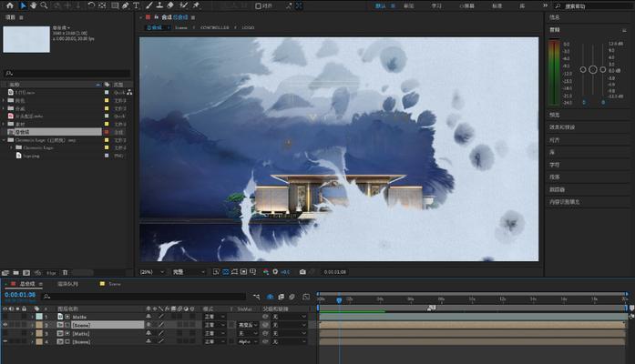Expand layer 2 Scene properties
Screen dimensions: 635x364
pyautogui.click(x=32, y=325)
